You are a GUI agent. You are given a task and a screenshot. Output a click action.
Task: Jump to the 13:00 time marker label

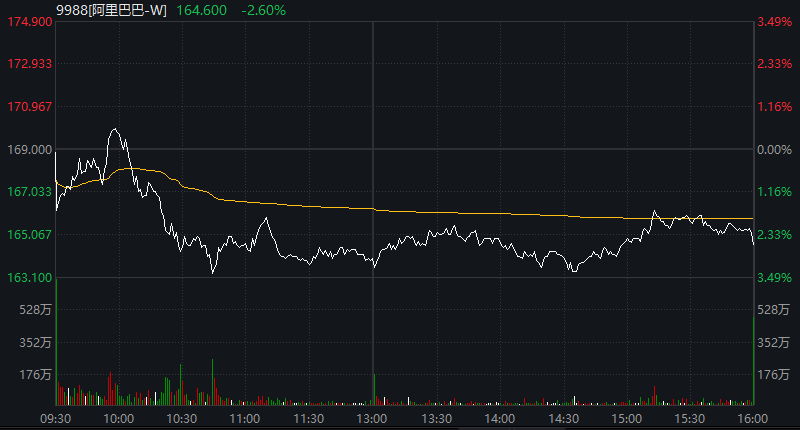tap(372, 418)
